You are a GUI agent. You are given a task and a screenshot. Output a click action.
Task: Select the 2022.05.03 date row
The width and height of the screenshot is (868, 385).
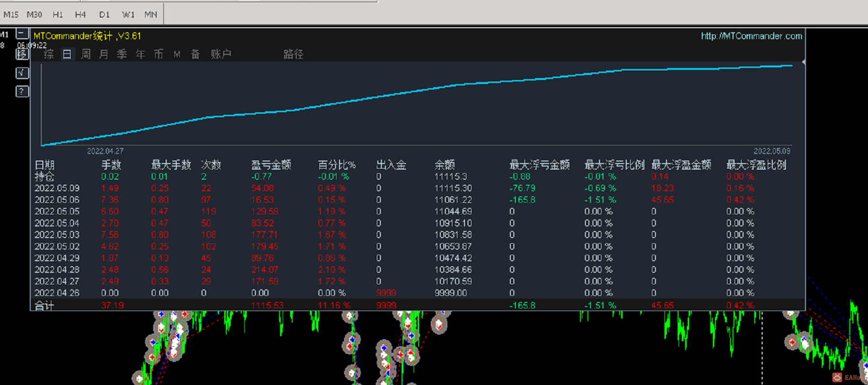pyautogui.click(x=57, y=235)
